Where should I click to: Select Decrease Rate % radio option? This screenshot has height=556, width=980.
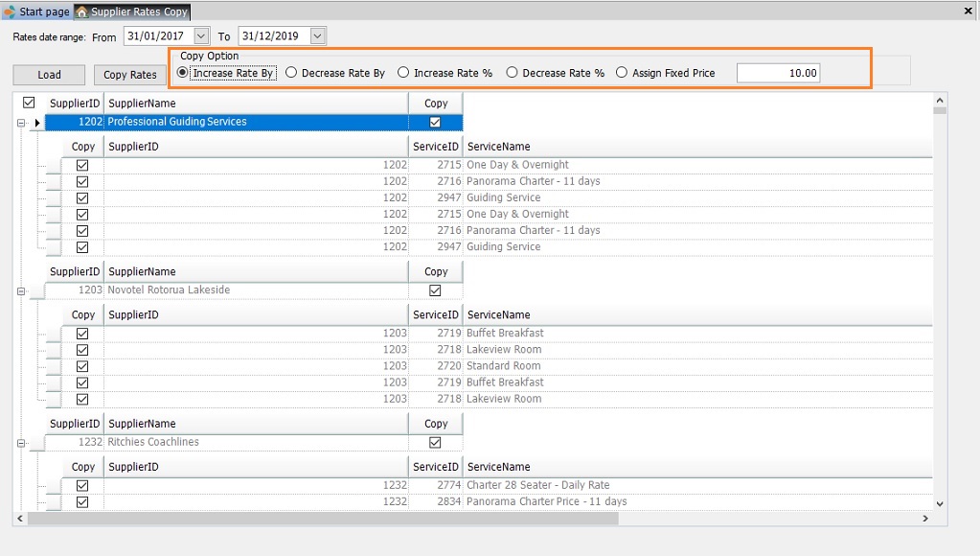[513, 73]
